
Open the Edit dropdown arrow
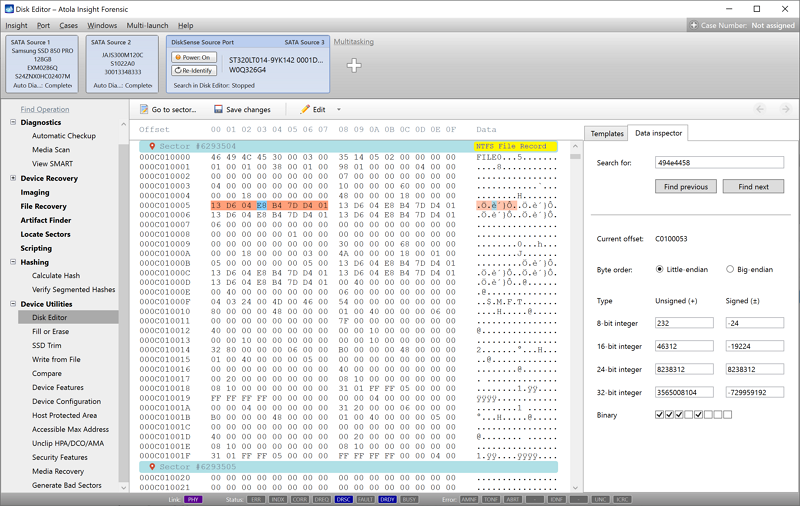tap(338, 110)
